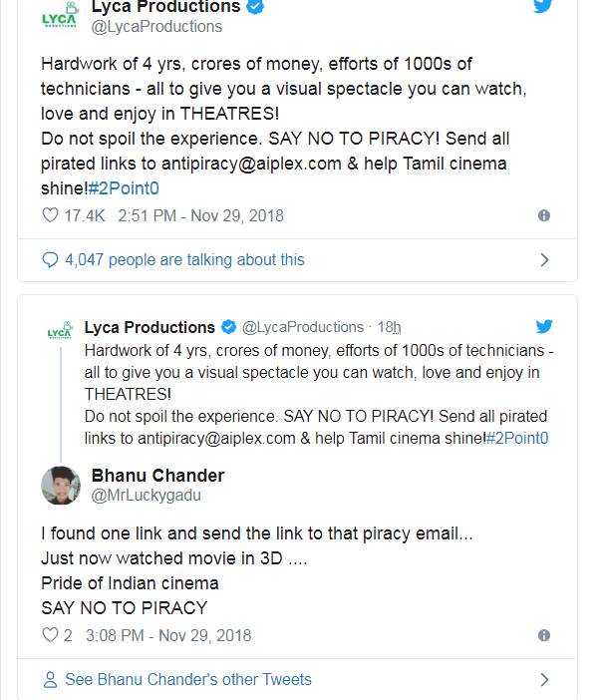Open See Bhanu Chander's other Tweets link
This screenshot has height=700, width=605.
(188, 679)
